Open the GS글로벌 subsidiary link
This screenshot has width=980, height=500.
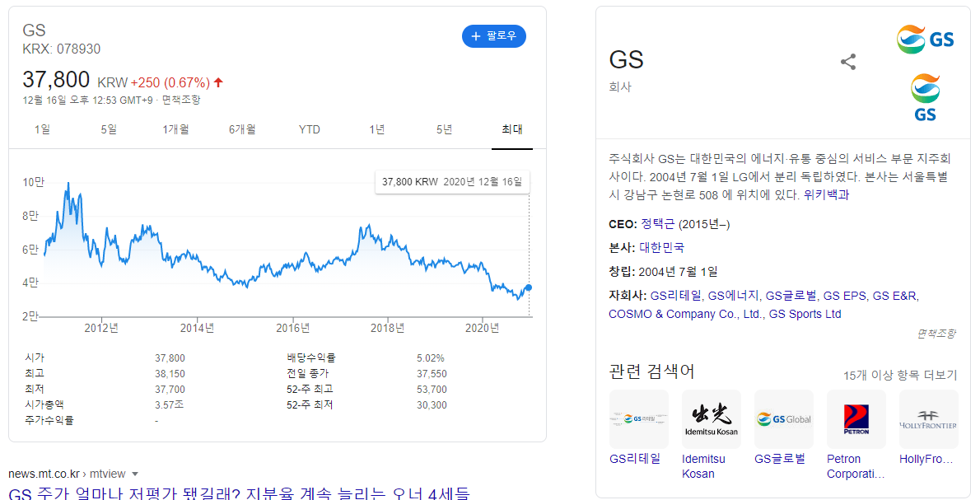(x=791, y=296)
